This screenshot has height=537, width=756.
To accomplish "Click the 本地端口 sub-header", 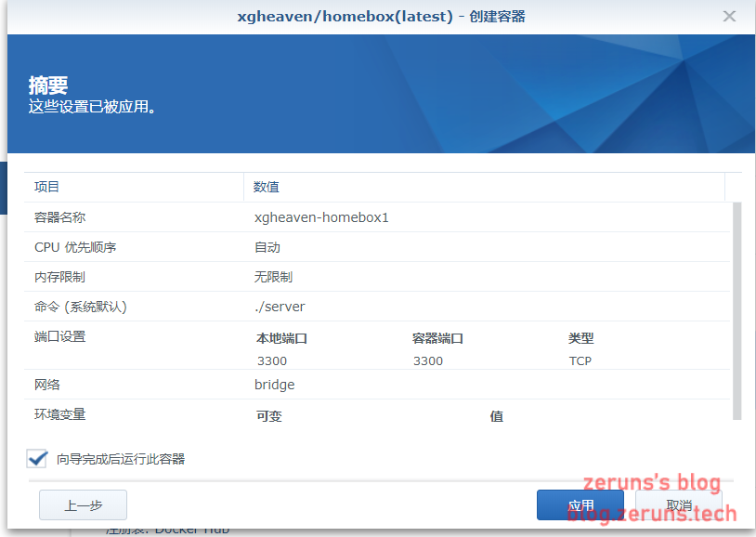I will tap(281, 338).
